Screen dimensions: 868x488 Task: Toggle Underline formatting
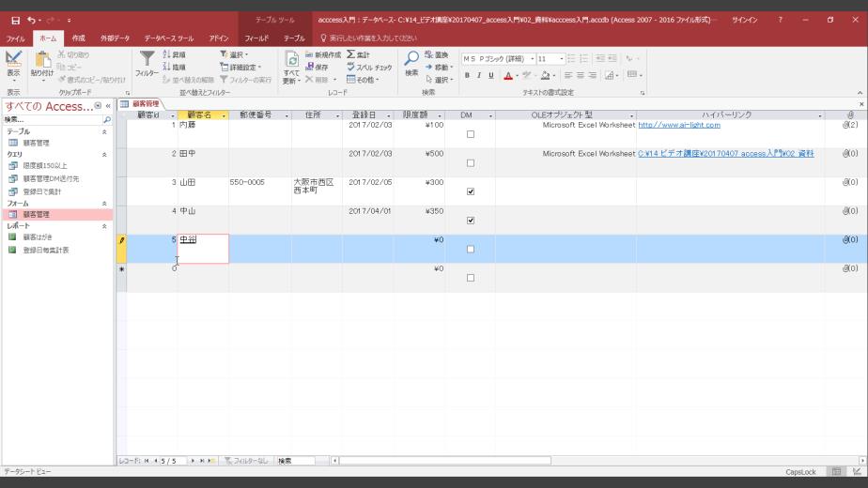coord(491,75)
